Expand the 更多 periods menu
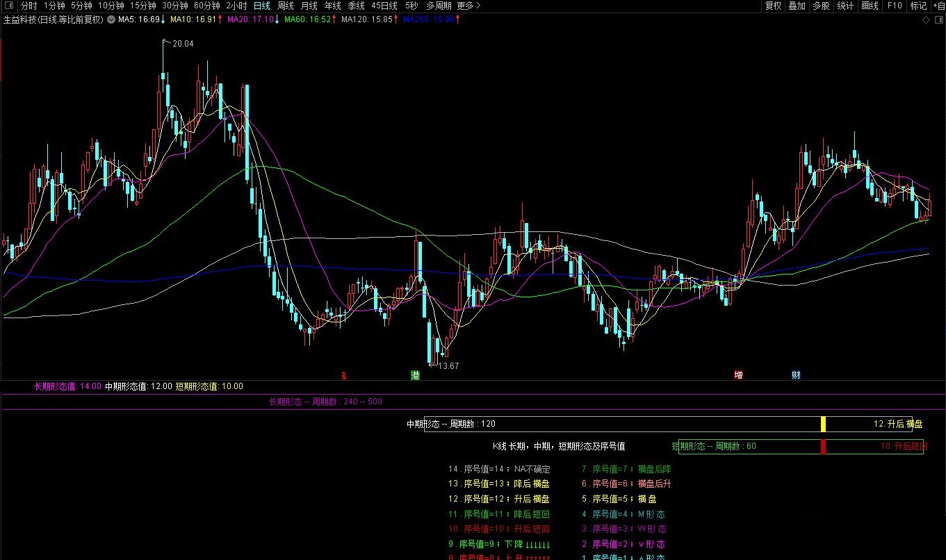The height and width of the screenshot is (560, 946). point(468,6)
